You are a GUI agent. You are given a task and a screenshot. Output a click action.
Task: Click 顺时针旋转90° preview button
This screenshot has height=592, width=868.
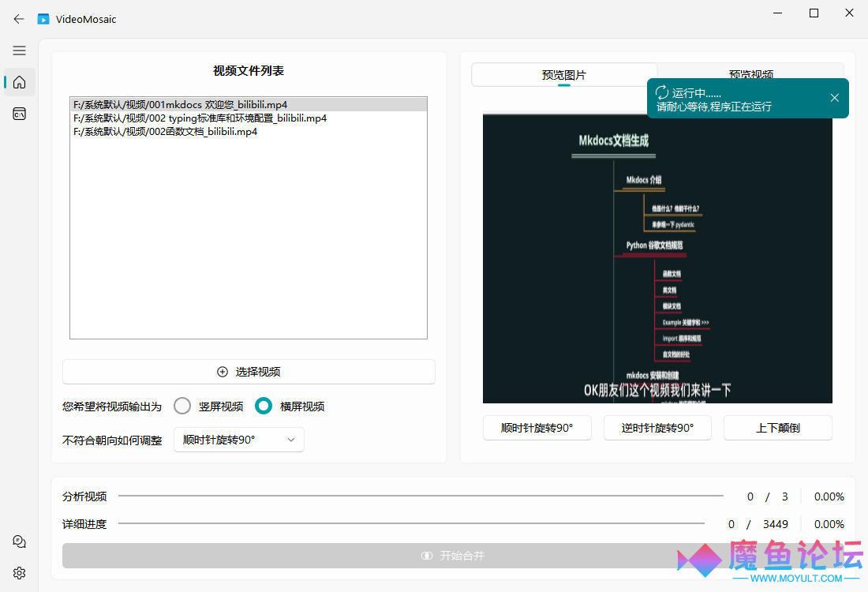(537, 428)
